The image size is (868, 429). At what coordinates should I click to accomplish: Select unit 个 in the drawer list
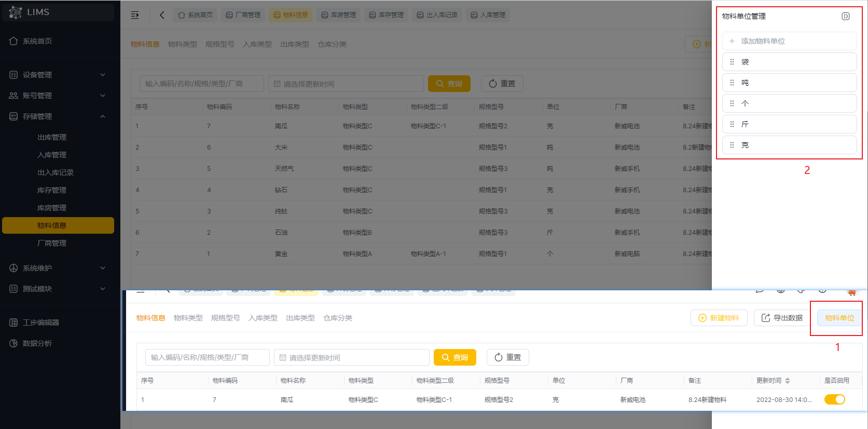[789, 103]
